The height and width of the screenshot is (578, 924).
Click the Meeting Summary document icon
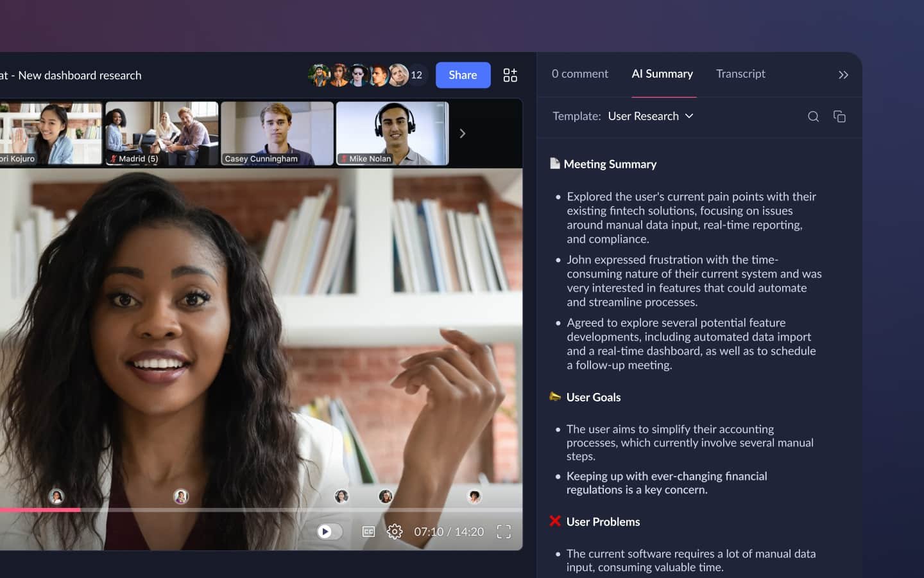(555, 163)
